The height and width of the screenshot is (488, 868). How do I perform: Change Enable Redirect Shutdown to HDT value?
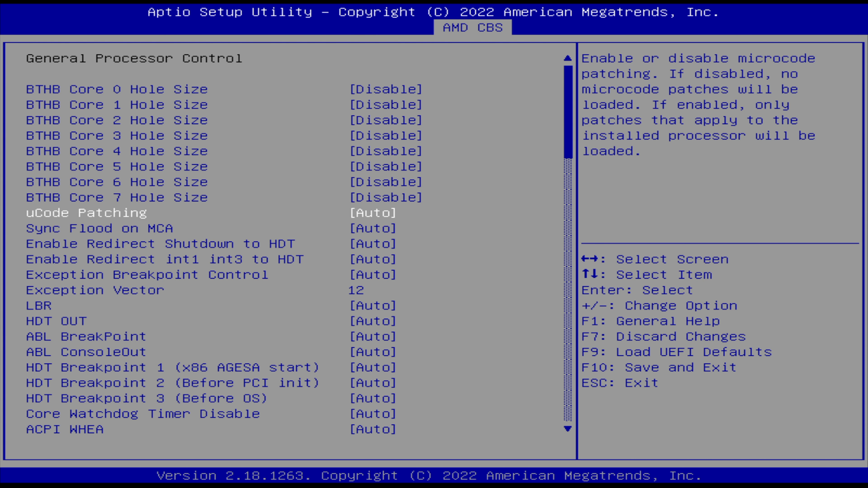(373, 244)
